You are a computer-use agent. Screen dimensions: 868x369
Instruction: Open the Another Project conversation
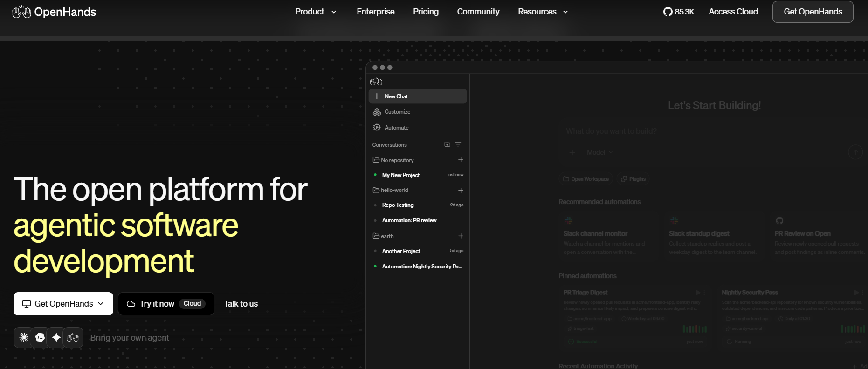tap(418, 251)
